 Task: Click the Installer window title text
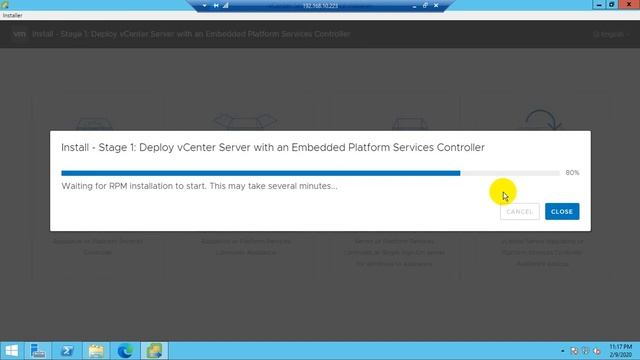pos(13,16)
